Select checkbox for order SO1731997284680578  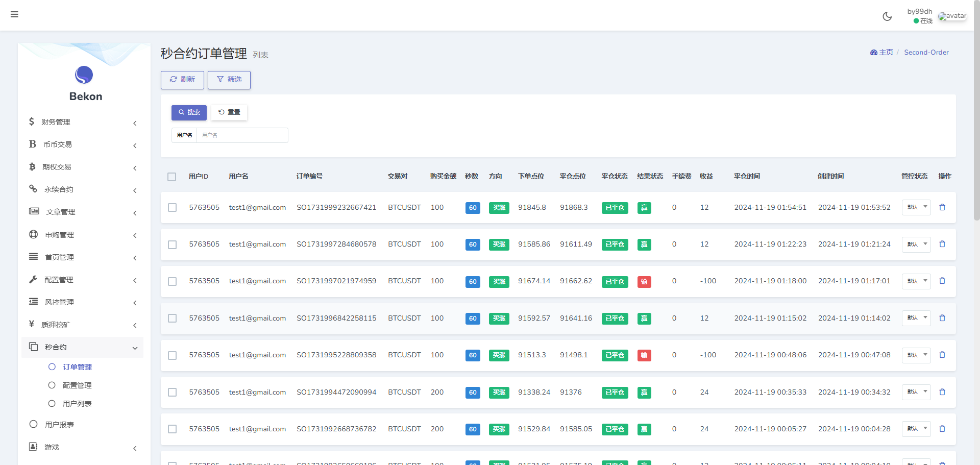(173, 244)
